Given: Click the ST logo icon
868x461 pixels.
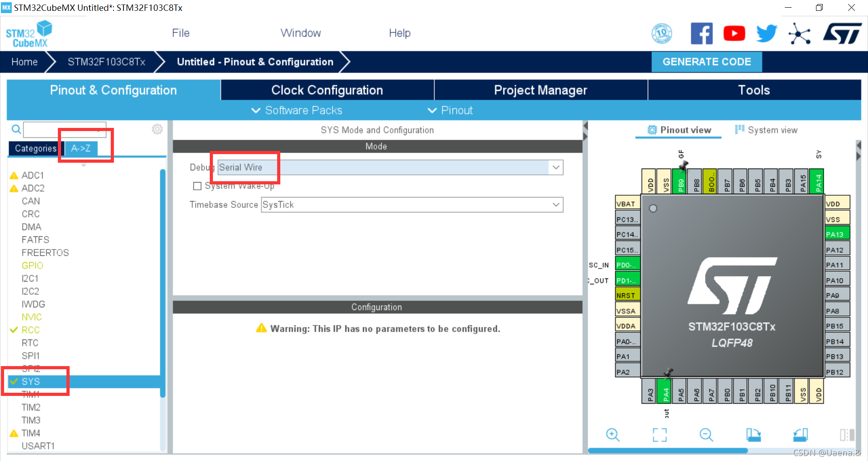Looking at the screenshot, I should click(842, 33).
